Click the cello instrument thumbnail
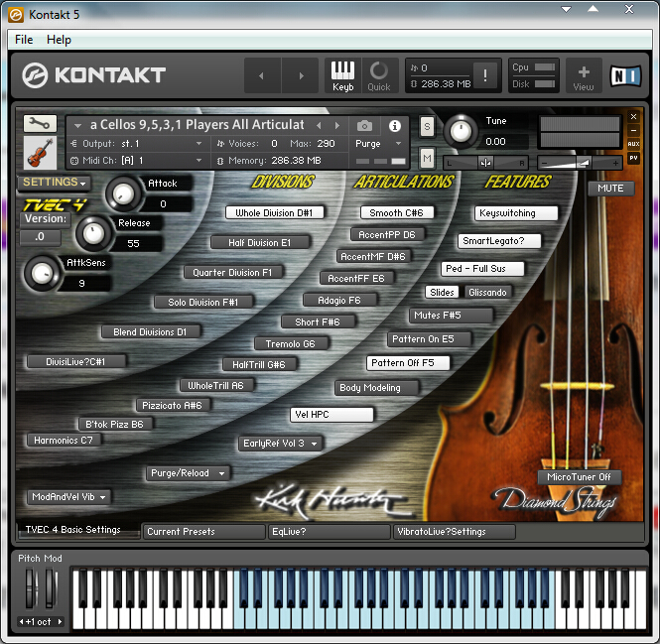Image resolution: width=660 pixels, height=644 pixels. pos(40,153)
